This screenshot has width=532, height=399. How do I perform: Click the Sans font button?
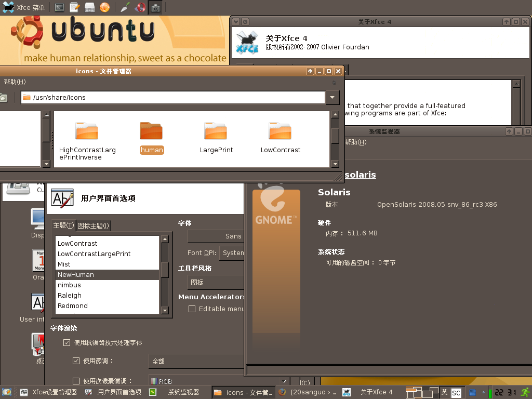click(x=216, y=236)
